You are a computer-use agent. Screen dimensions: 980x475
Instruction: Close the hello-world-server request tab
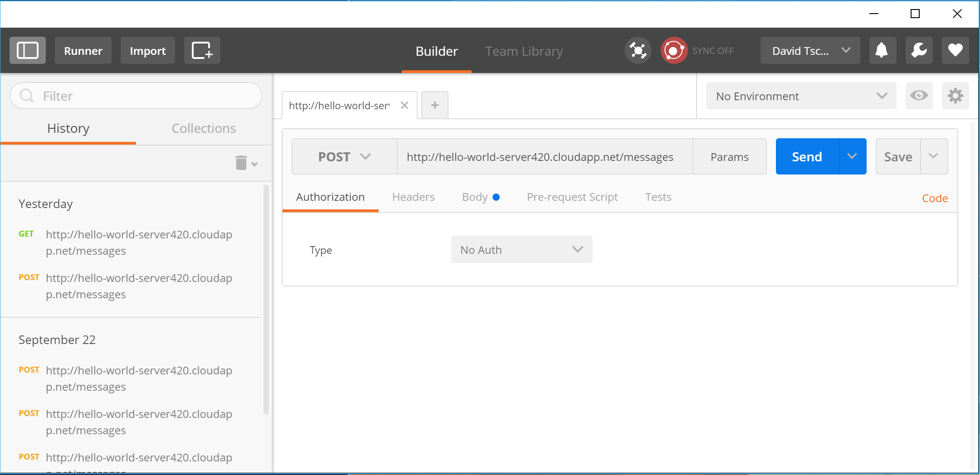pos(405,105)
